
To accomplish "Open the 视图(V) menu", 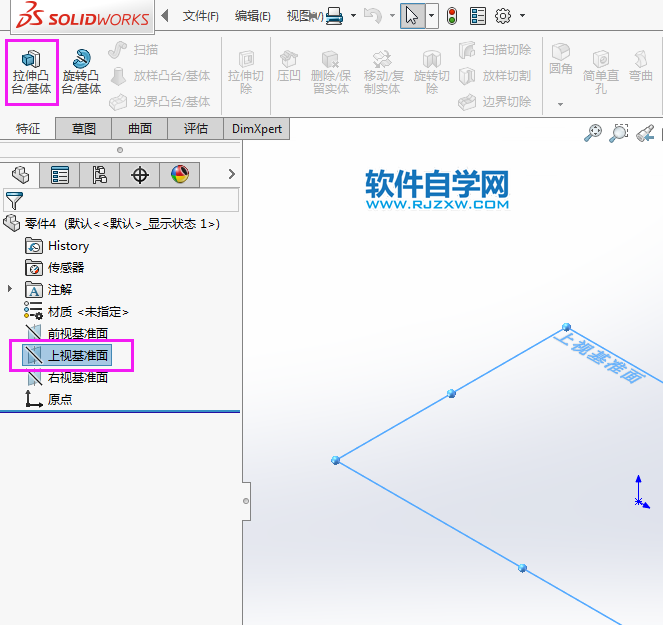I will click(x=303, y=16).
